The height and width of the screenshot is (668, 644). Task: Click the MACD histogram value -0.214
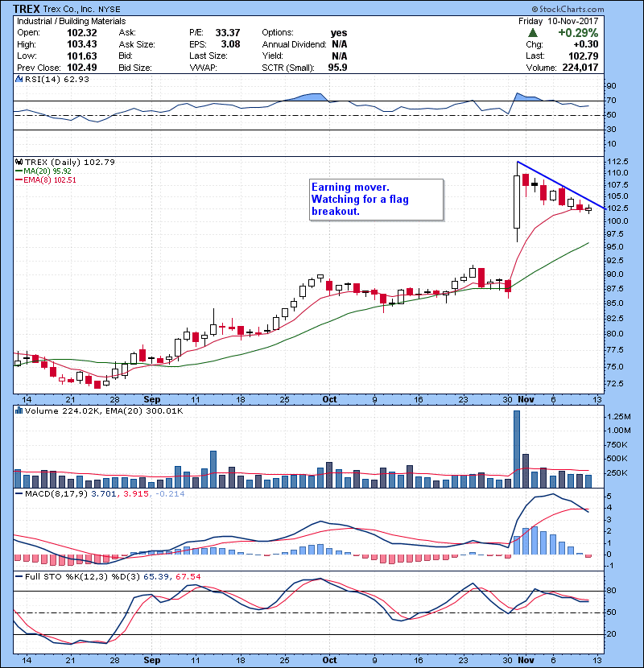point(170,494)
